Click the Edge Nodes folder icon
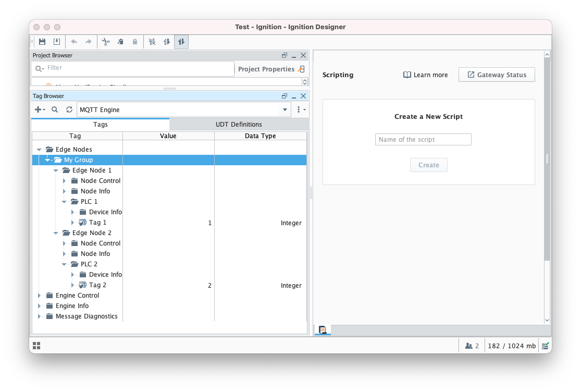The height and width of the screenshot is (392, 581). pyautogui.click(x=50, y=149)
